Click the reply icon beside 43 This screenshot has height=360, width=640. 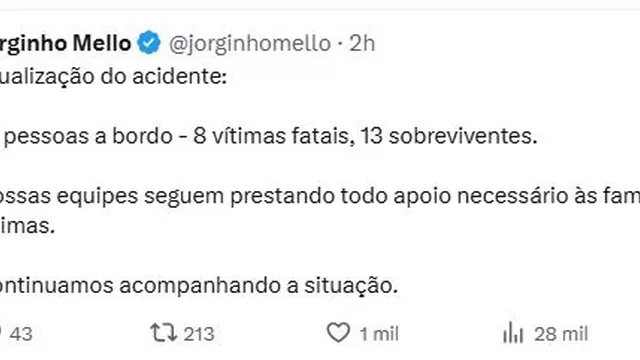pyautogui.click(x=1, y=333)
